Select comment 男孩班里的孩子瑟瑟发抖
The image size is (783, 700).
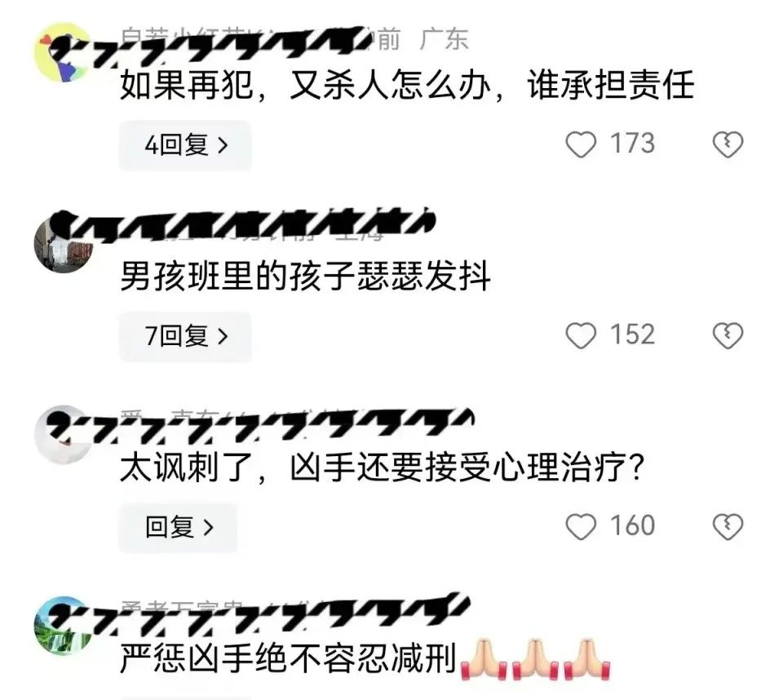(x=305, y=277)
